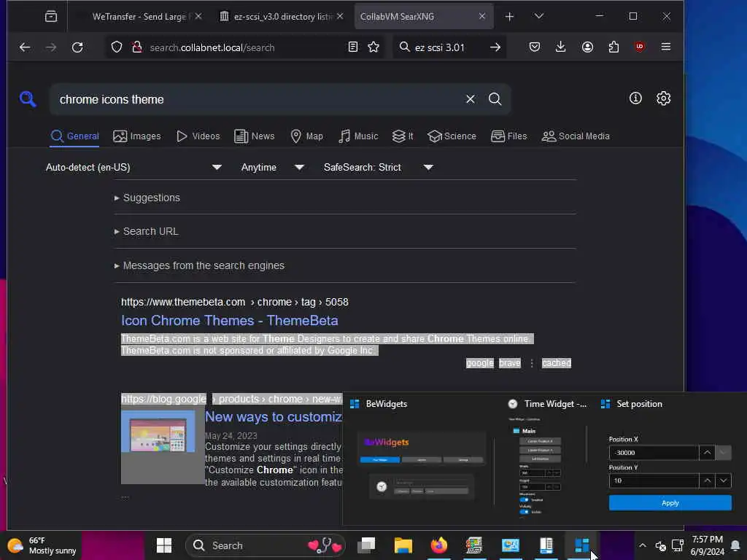
Task: Select the Images search category
Action: pyautogui.click(x=137, y=136)
